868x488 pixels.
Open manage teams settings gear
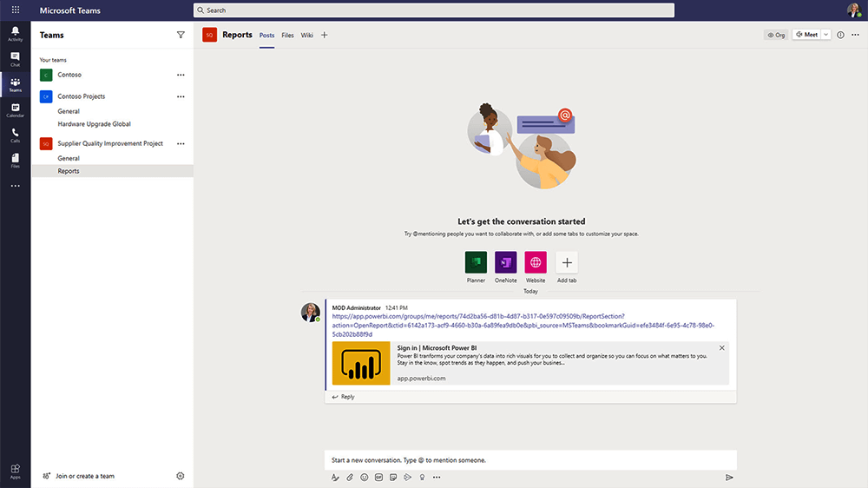tap(181, 476)
